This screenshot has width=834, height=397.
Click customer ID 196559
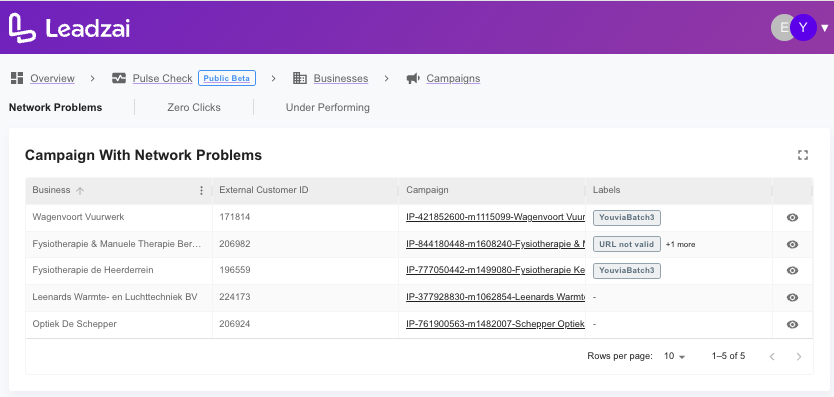coord(235,270)
